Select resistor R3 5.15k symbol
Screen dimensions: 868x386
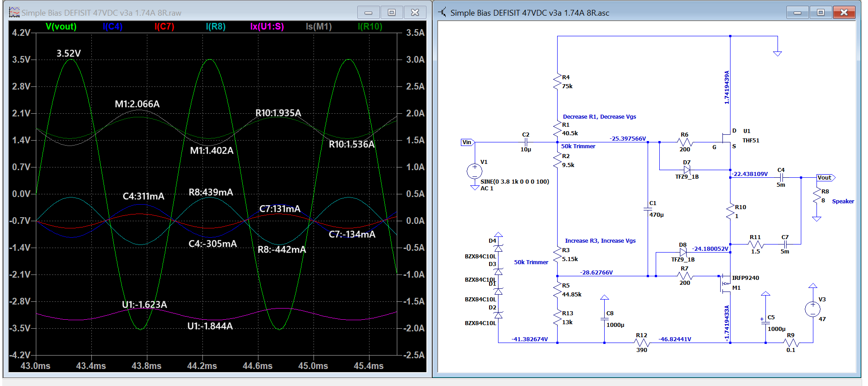557,254
